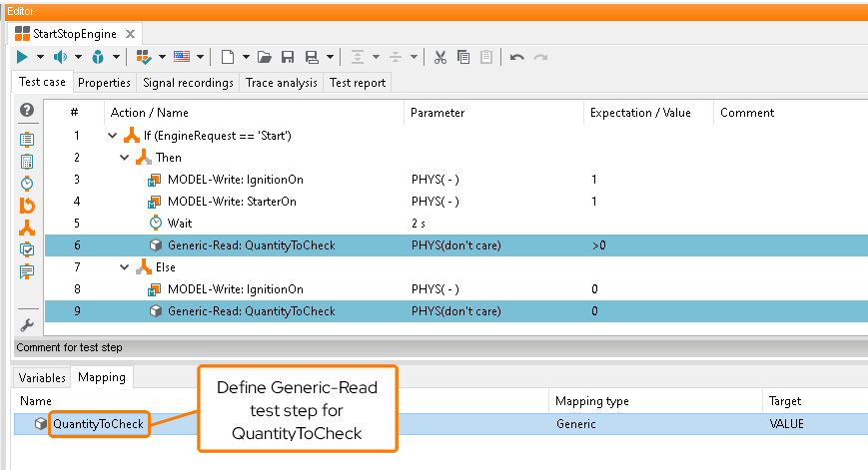This screenshot has height=470, width=868.
Task: Click the help question mark sidebar icon
Action: tap(27, 110)
